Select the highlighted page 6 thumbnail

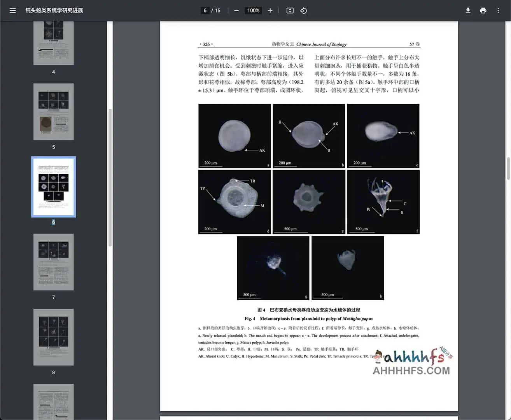(x=53, y=187)
